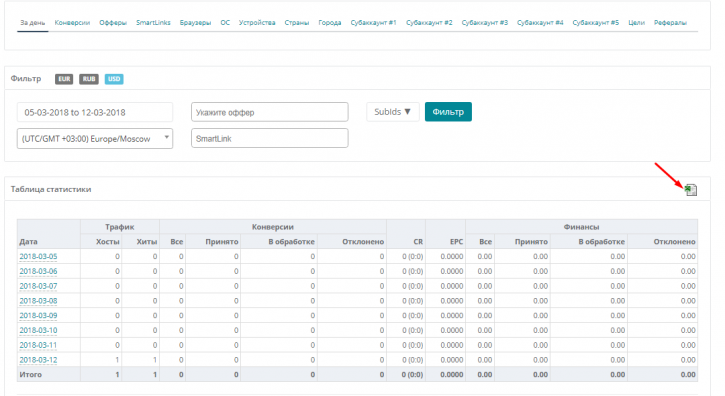Open the 2018-03-05 date link
Image resolution: width=725 pixels, height=396 pixels.
coord(38,256)
